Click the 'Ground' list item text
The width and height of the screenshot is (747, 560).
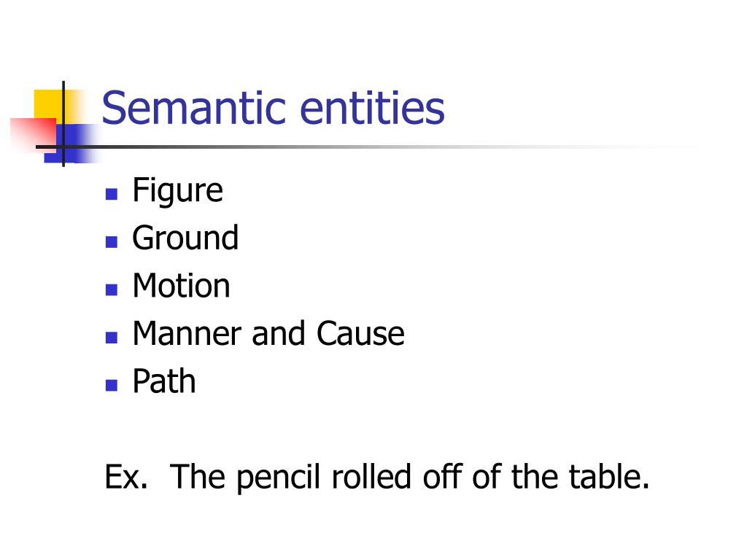(x=185, y=237)
